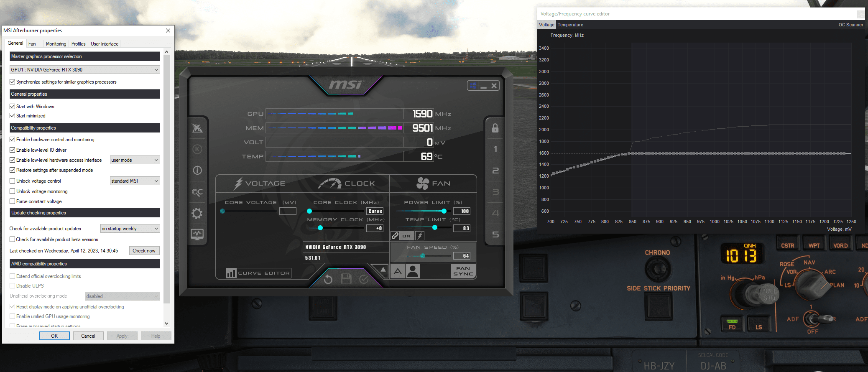Enable Unlock voltage control checkbox
The height and width of the screenshot is (372, 868).
[13, 181]
